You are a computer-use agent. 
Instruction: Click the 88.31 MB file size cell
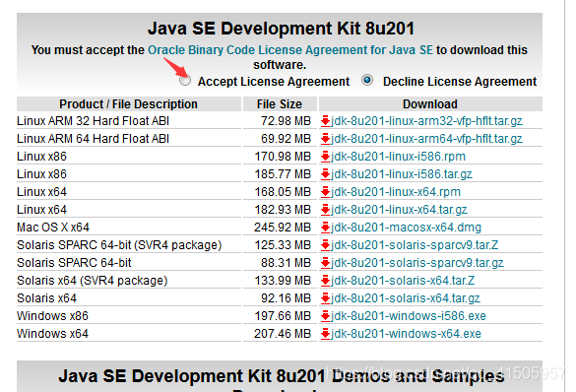286,263
